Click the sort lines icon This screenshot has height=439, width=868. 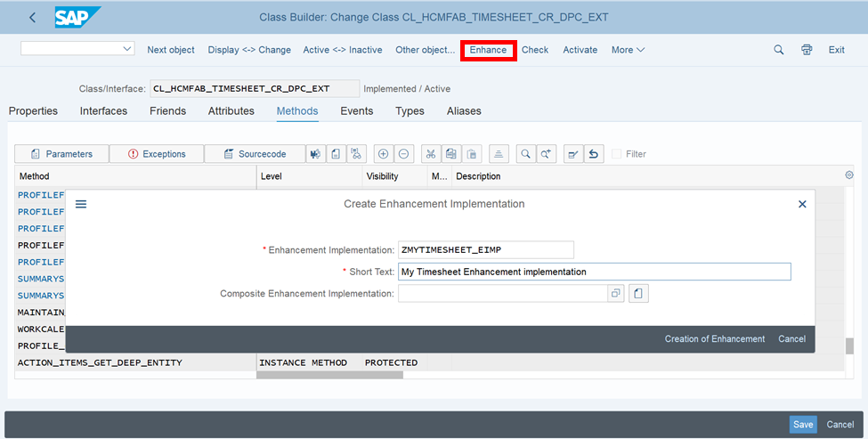click(x=499, y=154)
